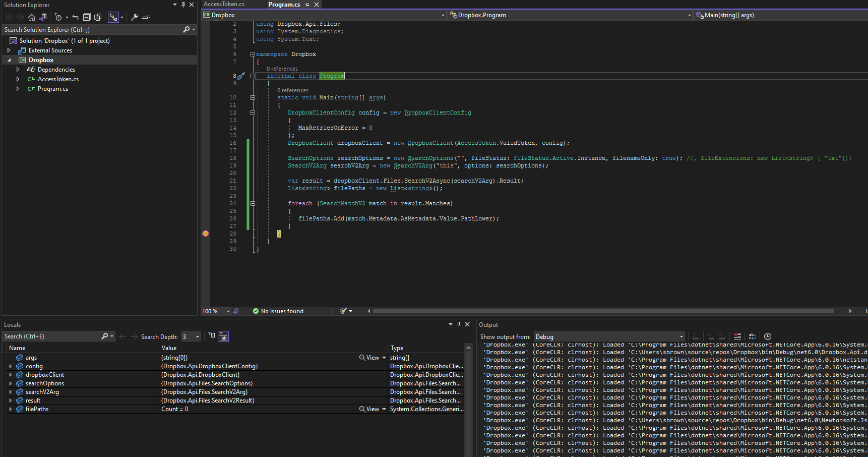This screenshot has width=868, height=457.
Task: Expand the dropboxClient variable in Locals
Action: (x=11, y=375)
